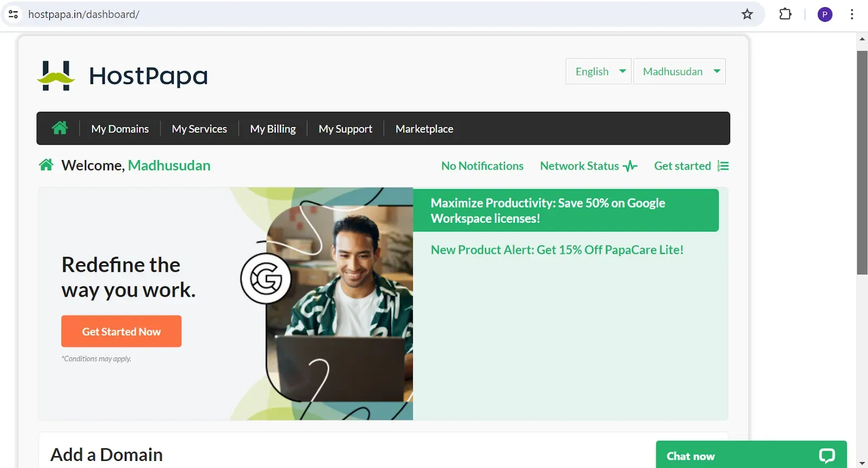The height and width of the screenshot is (468, 868).
Task: Open the Network Status link
Action: click(x=579, y=166)
